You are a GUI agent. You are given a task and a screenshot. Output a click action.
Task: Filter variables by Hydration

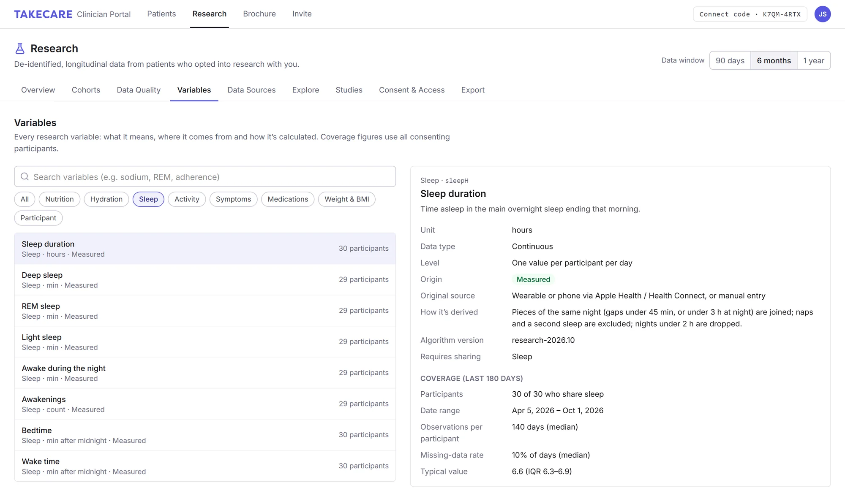pyautogui.click(x=106, y=199)
